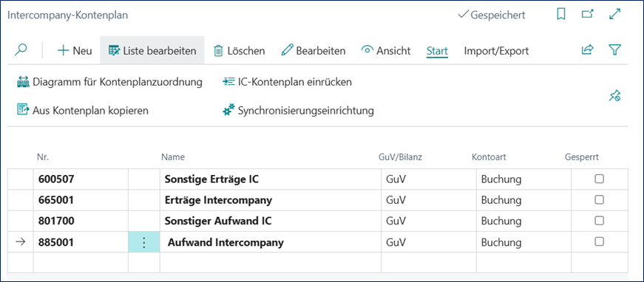Image resolution: width=644 pixels, height=282 pixels.
Task: Click the Gesperrt column header
Action: coord(581,157)
